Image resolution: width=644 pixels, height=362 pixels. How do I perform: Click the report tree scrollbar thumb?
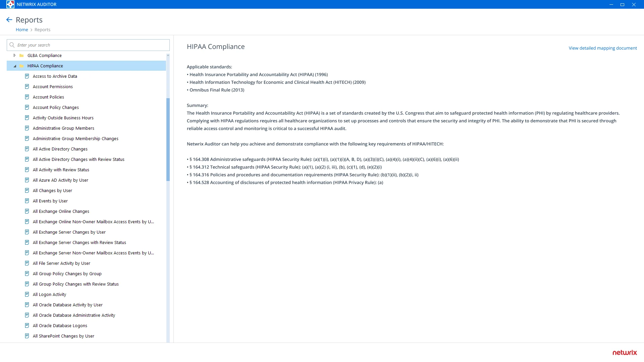(168, 139)
